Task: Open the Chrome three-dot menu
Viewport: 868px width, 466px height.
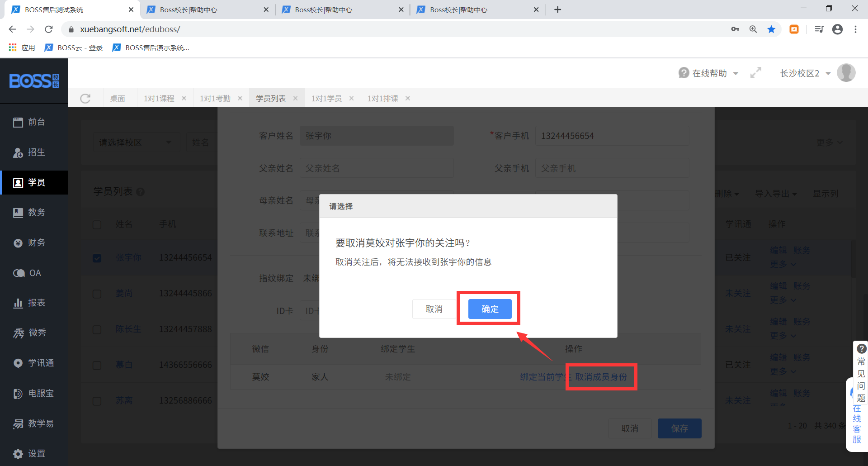Action: (855, 29)
